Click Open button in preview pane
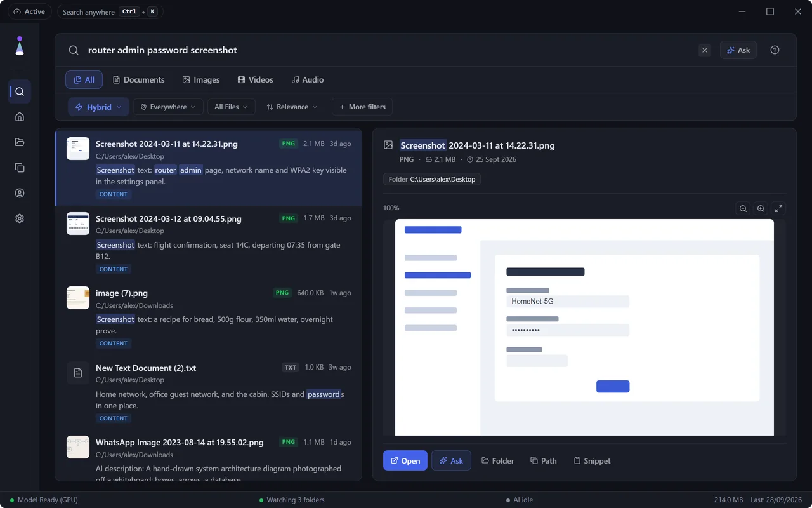Viewport: 812px width, 508px height. coord(405,460)
